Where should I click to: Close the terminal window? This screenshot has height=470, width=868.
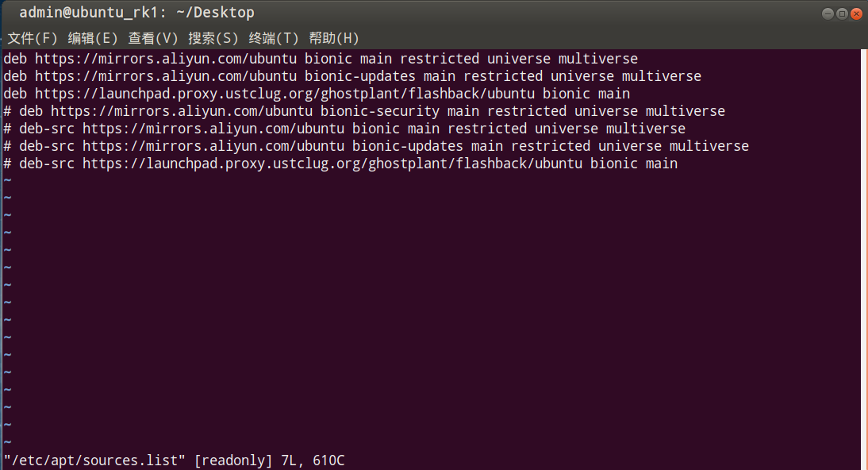pyautogui.click(x=856, y=13)
